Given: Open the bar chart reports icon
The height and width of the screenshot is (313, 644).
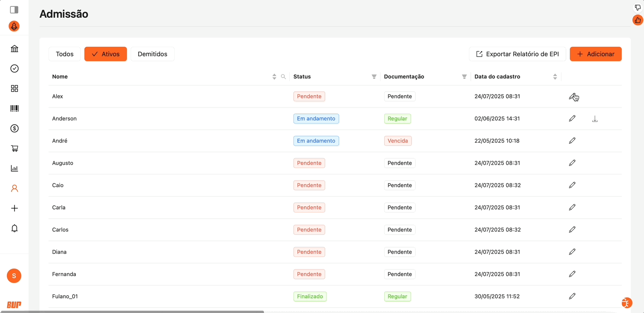Looking at the screenshot, I should pos(15,168).
